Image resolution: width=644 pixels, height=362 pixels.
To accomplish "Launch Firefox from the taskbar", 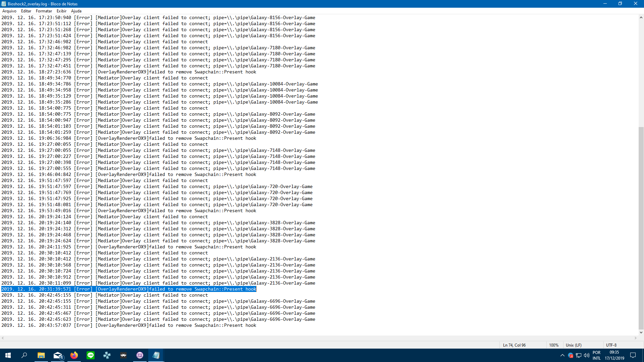I will coord(74,355).
